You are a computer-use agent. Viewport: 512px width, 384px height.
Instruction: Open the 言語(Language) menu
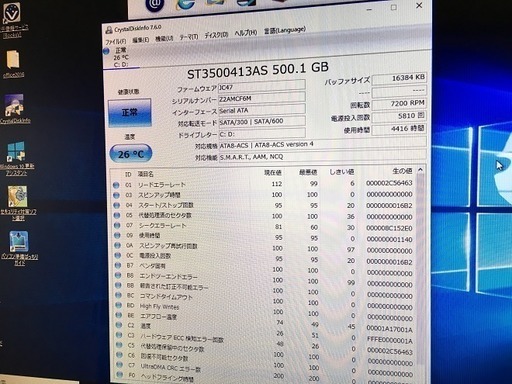click(x=285, y=30)
